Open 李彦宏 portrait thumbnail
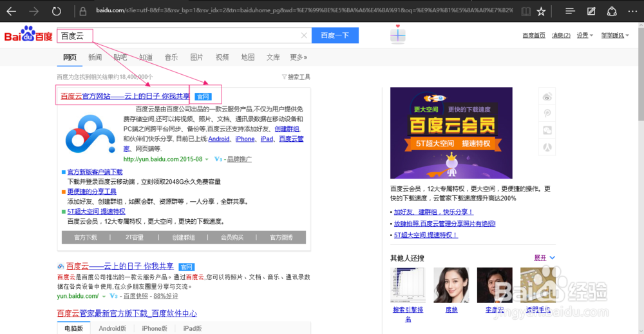 pos(495,286)
